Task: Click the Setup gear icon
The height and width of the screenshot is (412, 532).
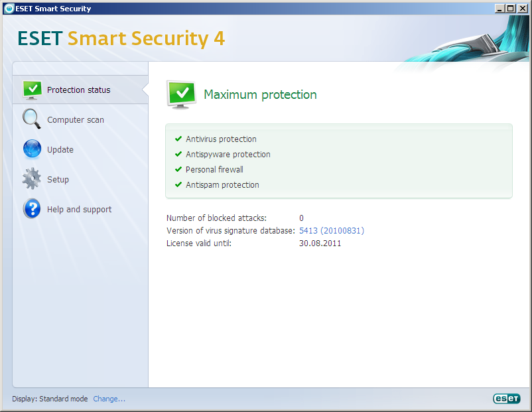Action: (32, 179)
